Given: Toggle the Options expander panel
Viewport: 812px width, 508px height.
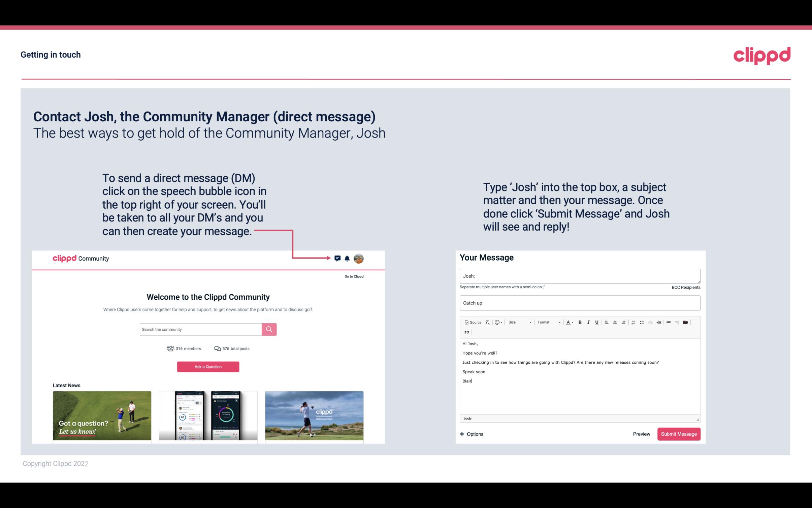Looking at the screenshot, I should pos(471,434).
